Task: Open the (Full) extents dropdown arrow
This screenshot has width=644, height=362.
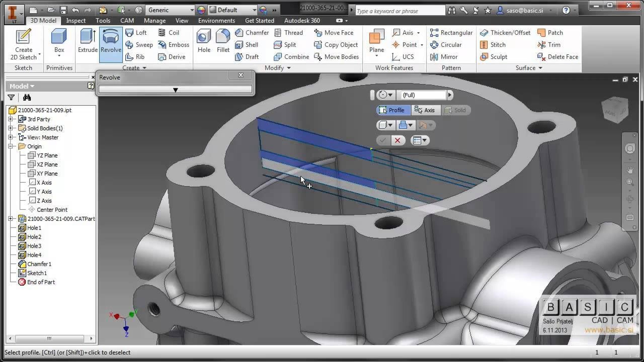Action: click(449, 95)
